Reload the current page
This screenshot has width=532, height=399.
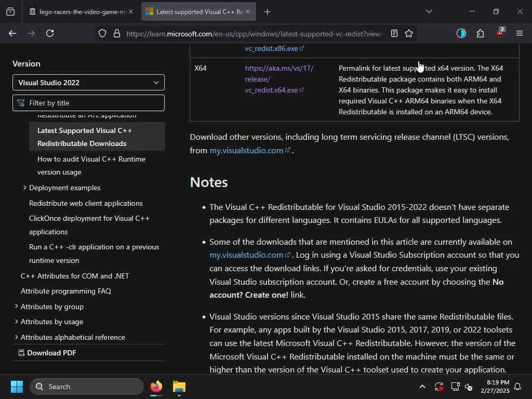coord(50,33)
